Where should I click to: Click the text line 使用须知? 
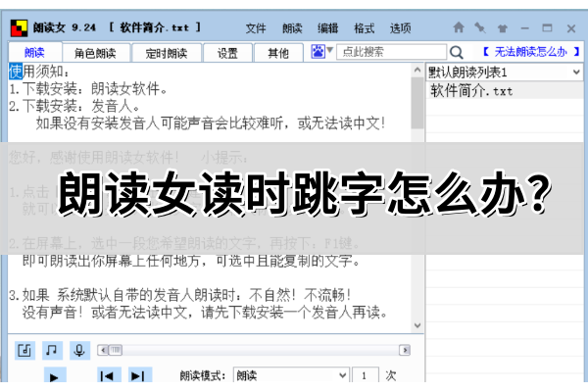[39, 72]
